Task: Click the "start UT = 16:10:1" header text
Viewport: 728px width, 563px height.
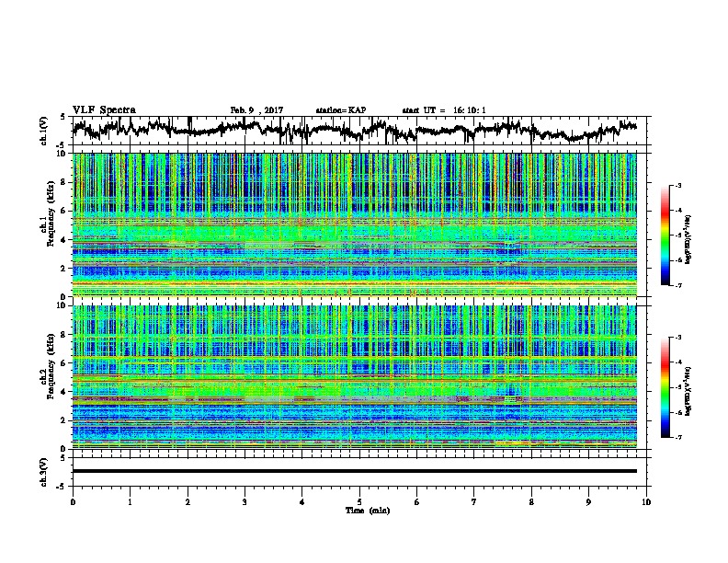Action: [444, 110]
